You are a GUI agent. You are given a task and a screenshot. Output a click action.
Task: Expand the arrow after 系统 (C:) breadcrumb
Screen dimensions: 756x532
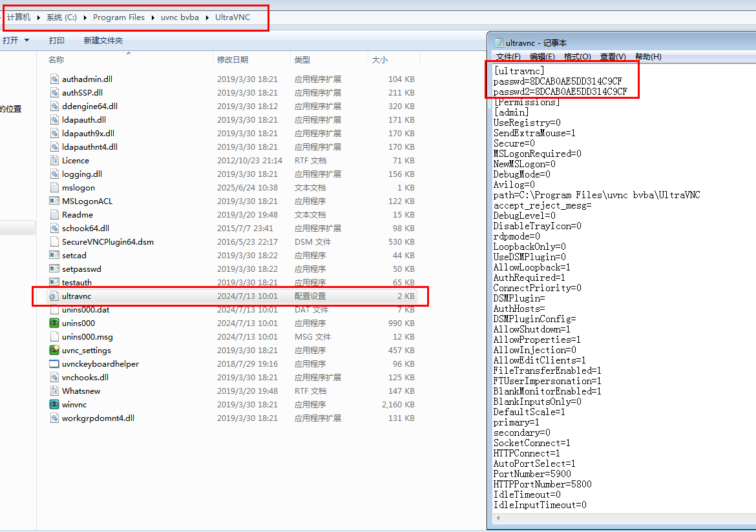(85, 17)
